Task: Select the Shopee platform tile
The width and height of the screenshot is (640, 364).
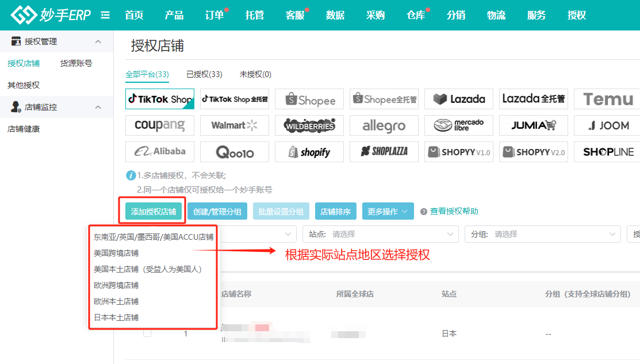Action: point(309,99)
